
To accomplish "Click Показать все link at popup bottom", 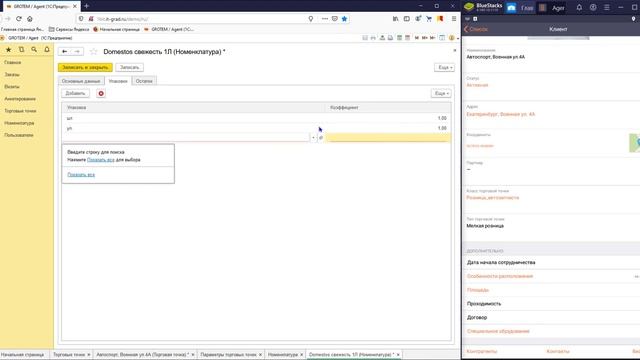I will (x=81, y=175).
